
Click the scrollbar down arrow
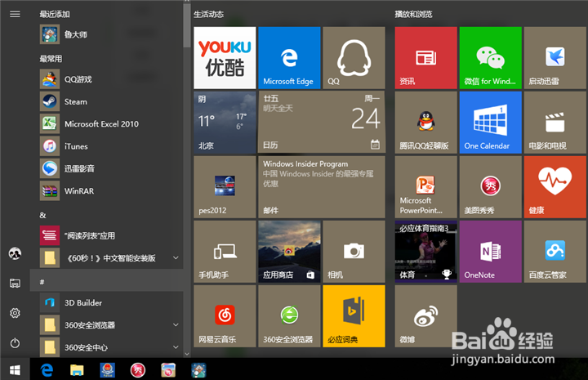(x=187, y=353)
